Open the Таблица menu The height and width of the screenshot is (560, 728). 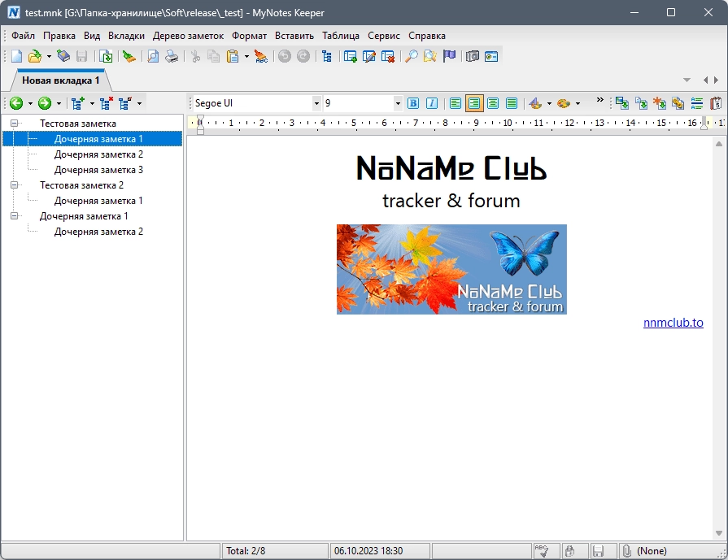[341, 36]
